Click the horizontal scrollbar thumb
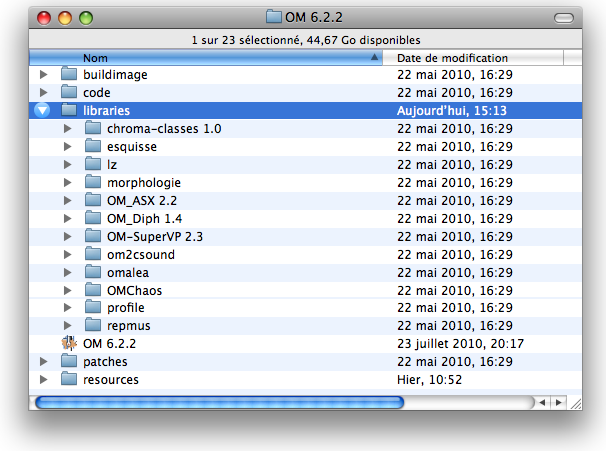606x451 pixels. coord(220,403)
